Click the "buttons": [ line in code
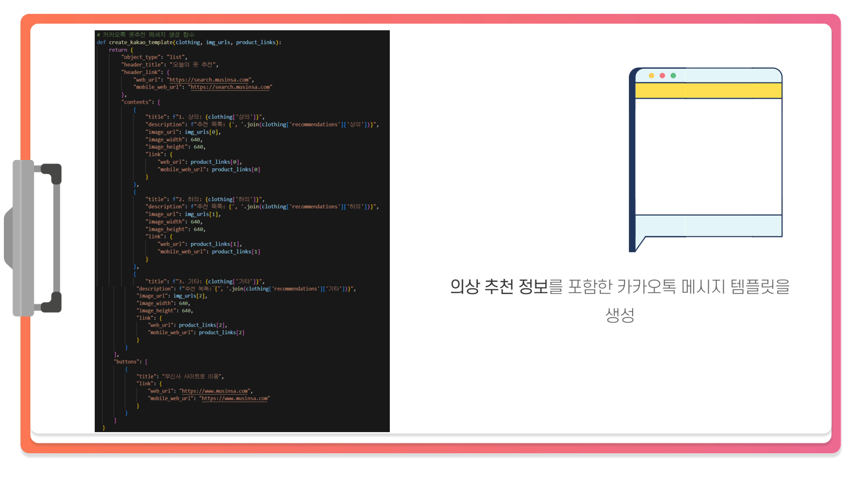This screenshot has height=484, width=868. pos(131,362)
